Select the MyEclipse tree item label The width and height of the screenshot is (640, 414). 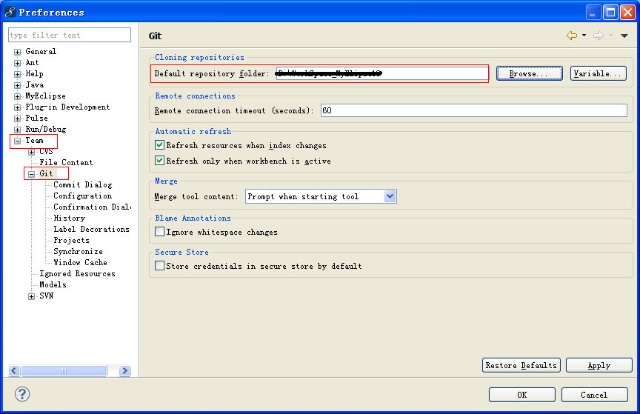[45, 96]
